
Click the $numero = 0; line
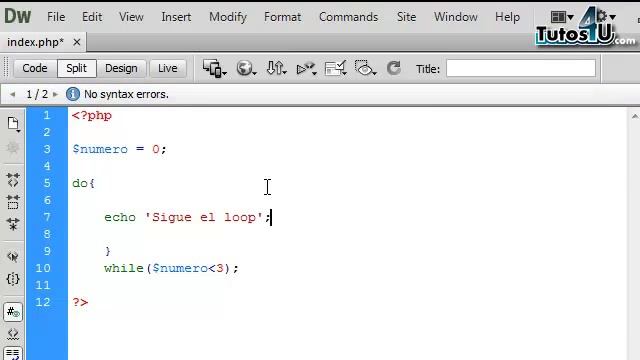[119, 149]
